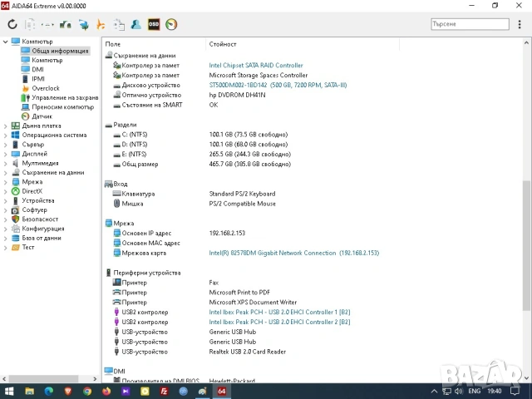Screen dimensions: 532x399
Task: Expand the Мултимедия tree node
Action: [5, 163]
